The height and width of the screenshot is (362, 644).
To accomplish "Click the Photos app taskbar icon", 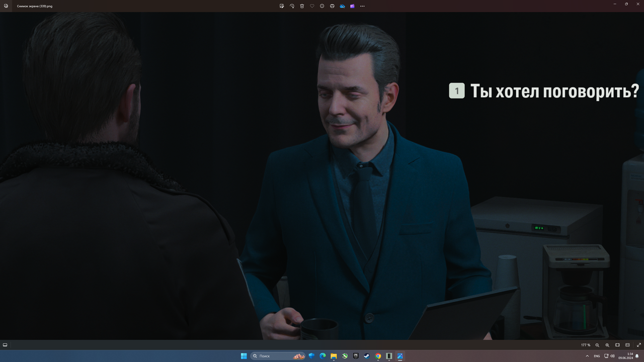I will pyautogui.click(x=400, y=356).
